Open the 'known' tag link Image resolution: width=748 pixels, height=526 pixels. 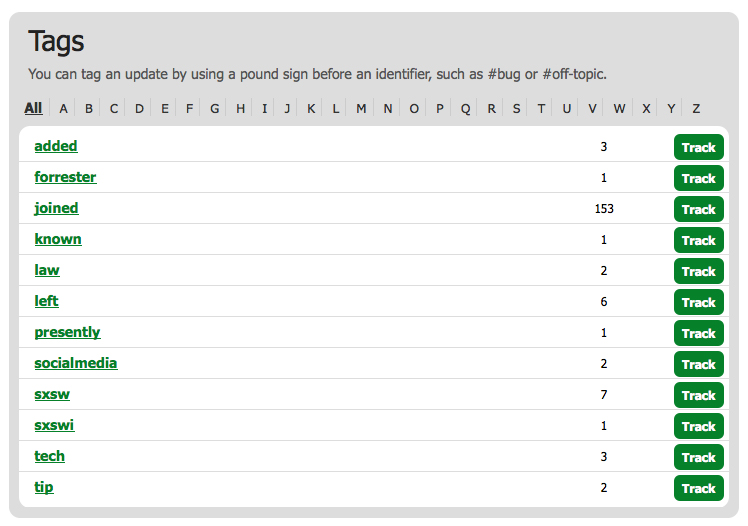(x=58, y=239)
